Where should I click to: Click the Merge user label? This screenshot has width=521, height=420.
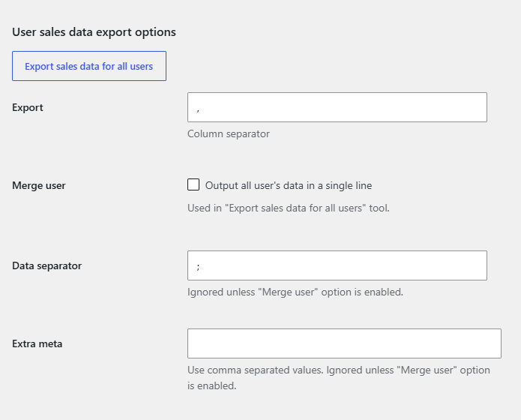39,185
